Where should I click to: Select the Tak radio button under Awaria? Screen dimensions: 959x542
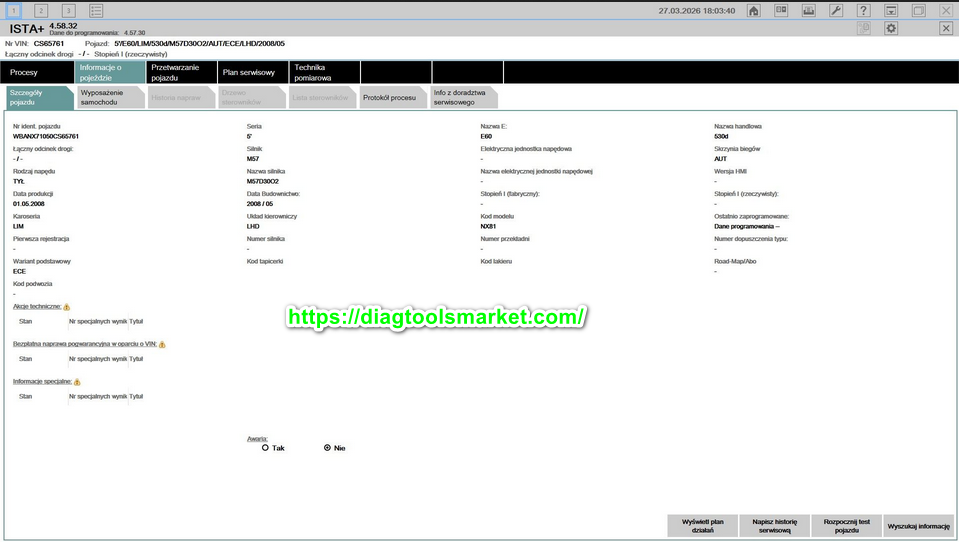pyautogui.click(x=265, y=448)
